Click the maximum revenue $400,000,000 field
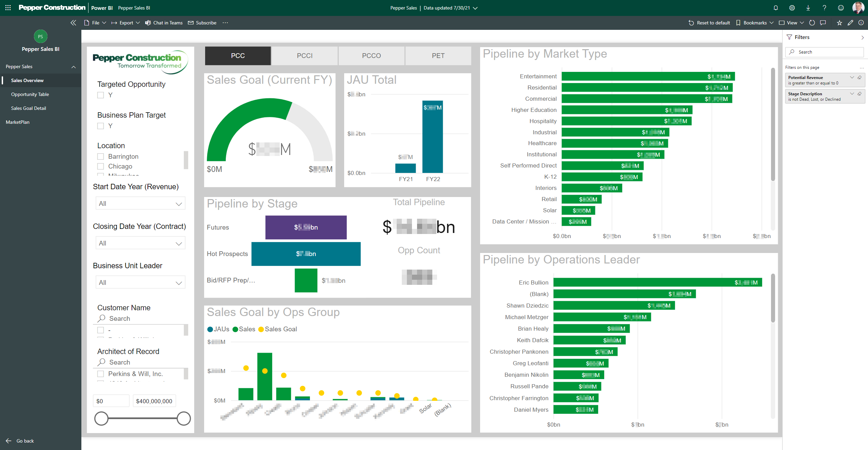Screen dimensions: 868x450 click(x=154, y=401)
